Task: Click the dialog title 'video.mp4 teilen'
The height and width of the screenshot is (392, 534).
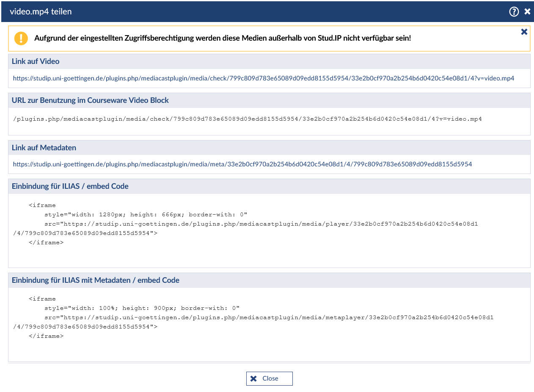Action: coord(41,12)
